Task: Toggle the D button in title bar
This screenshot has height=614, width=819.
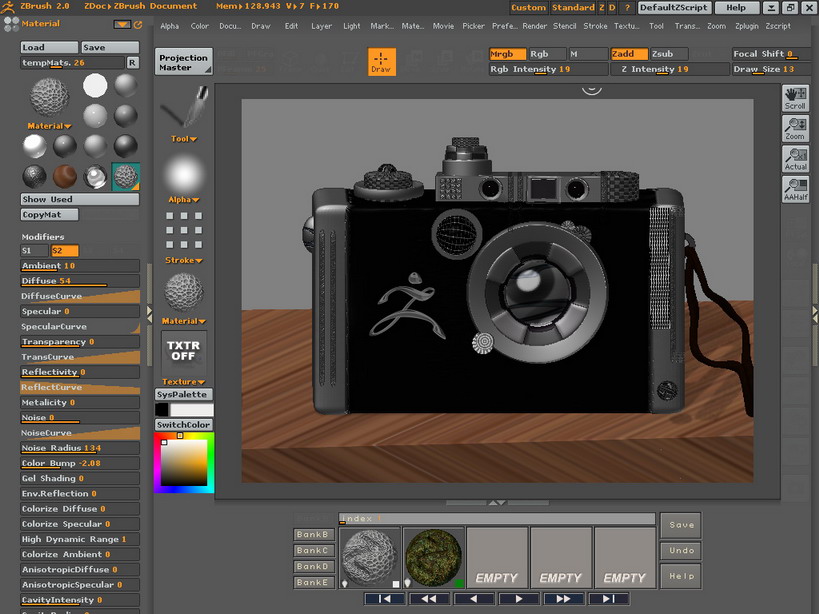Action: coord(612,7)
